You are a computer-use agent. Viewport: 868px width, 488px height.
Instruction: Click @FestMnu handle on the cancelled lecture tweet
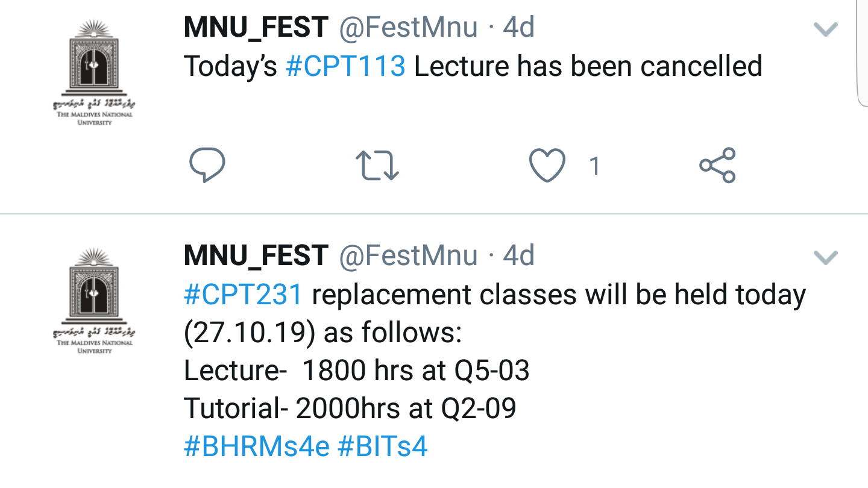408,27
